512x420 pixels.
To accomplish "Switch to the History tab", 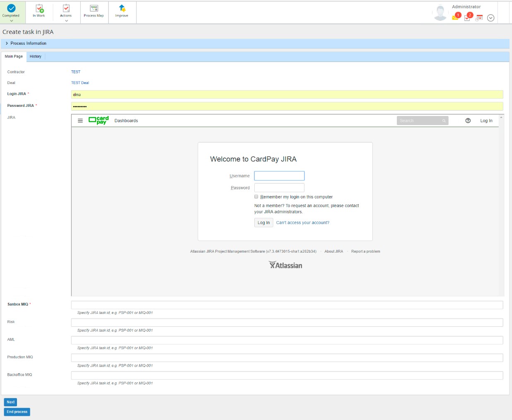I will (36, 56).
